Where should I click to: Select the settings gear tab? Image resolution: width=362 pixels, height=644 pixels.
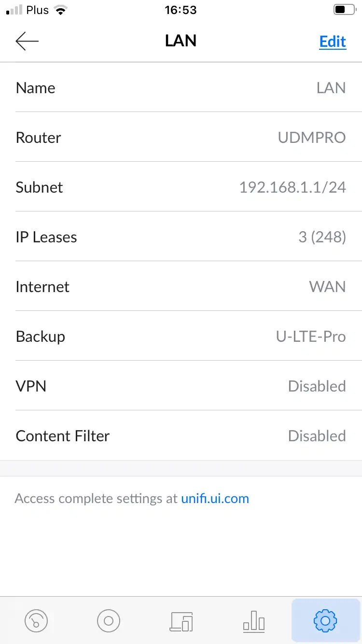point(325,620)
